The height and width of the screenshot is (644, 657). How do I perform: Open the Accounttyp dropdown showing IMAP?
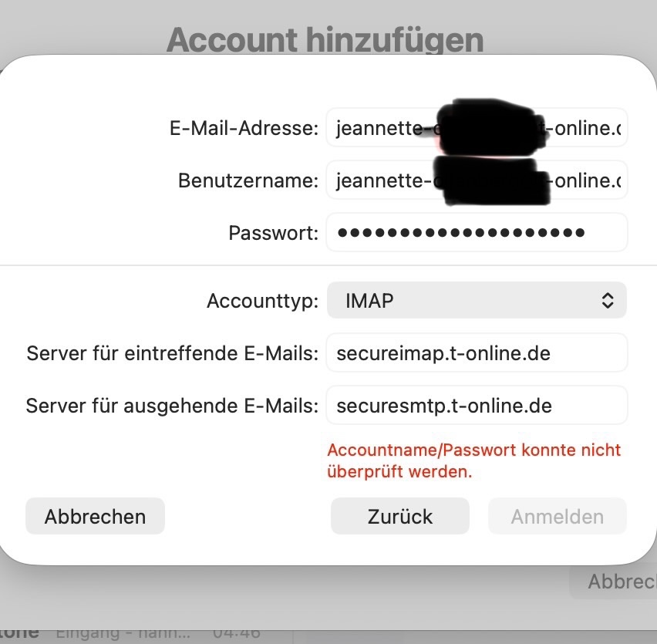[476, 300]
